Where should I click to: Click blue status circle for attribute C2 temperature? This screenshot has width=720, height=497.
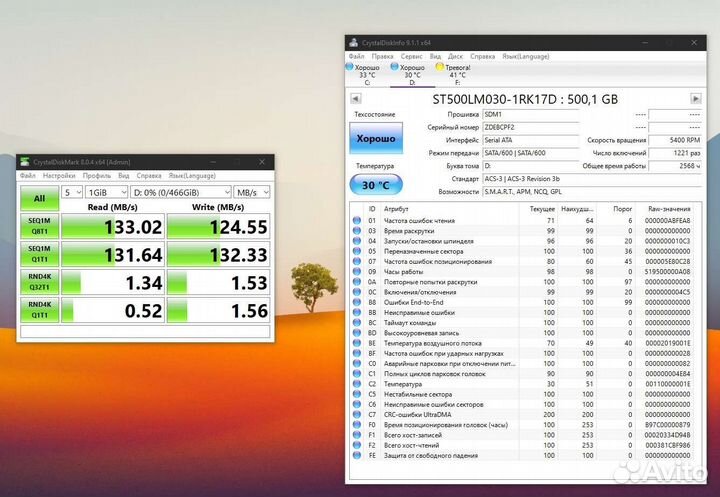point(357,383)
